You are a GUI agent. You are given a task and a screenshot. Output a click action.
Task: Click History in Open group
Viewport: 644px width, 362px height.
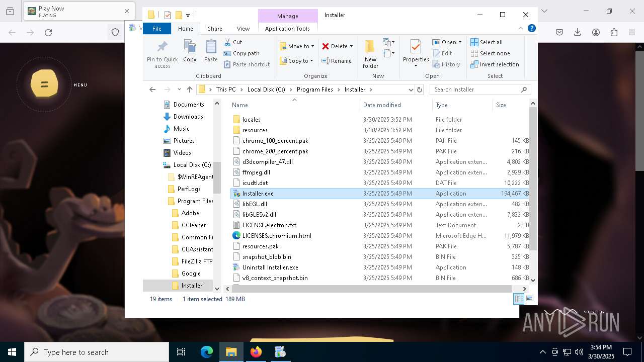(446, 64)
